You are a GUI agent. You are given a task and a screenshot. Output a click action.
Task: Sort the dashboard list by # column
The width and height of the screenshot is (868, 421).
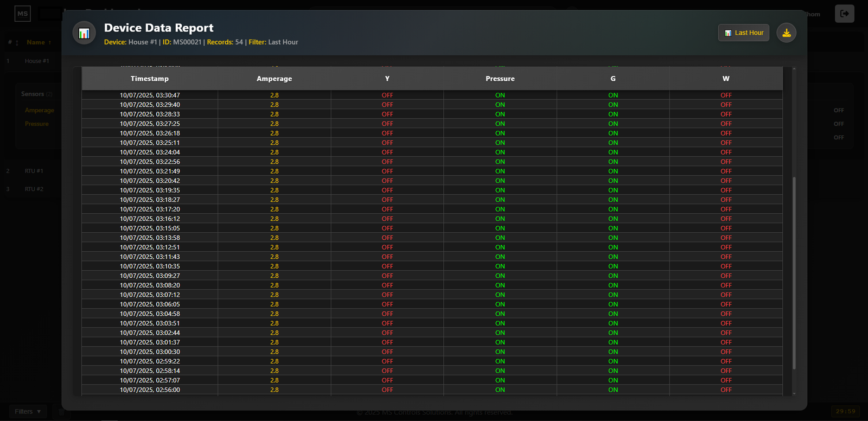[13, 42]
